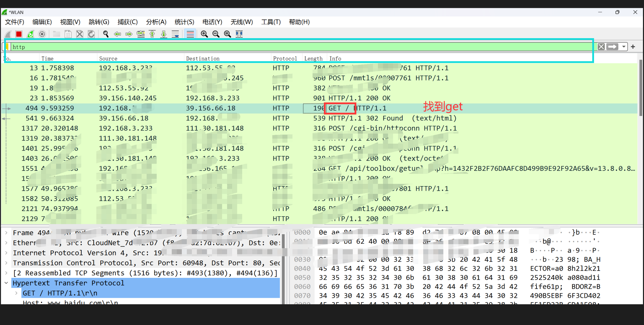Open the filter history dropdown arrow
The height and width of the screenshot is (325, 644).
[624, 47]
